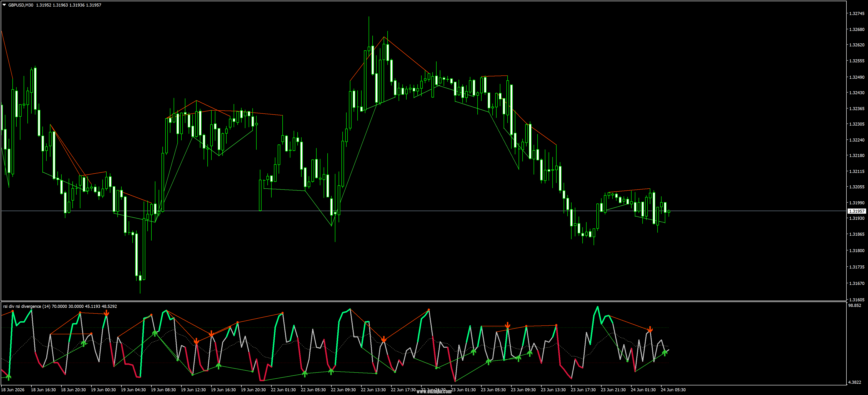Click the 23 Jun 09:30 time label

523,390
